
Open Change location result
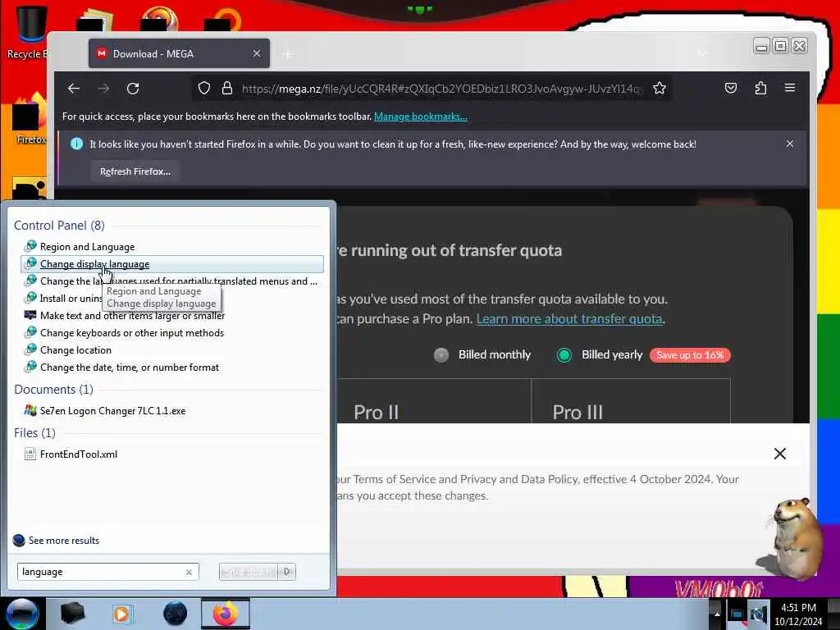75,349
